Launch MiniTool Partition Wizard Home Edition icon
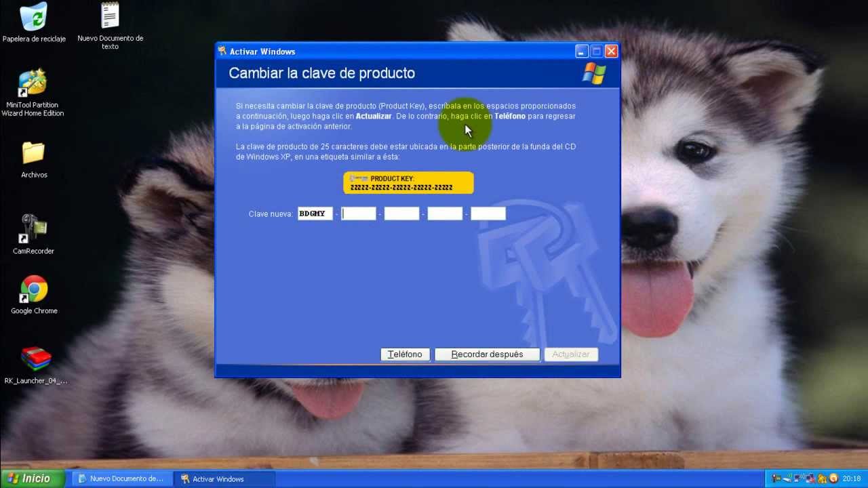Viewport: 868px width, 488px height. pyautogui.click(x=33, y=93)
